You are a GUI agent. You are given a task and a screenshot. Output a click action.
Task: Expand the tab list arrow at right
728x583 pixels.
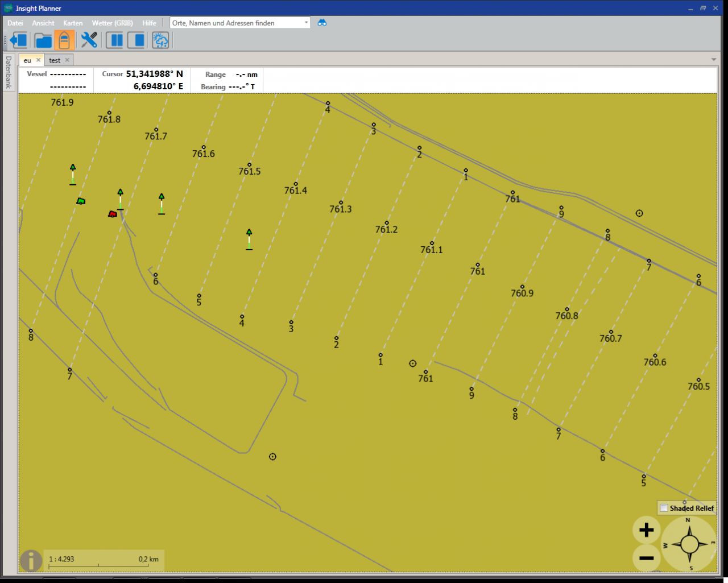click(x=713, y=60)
